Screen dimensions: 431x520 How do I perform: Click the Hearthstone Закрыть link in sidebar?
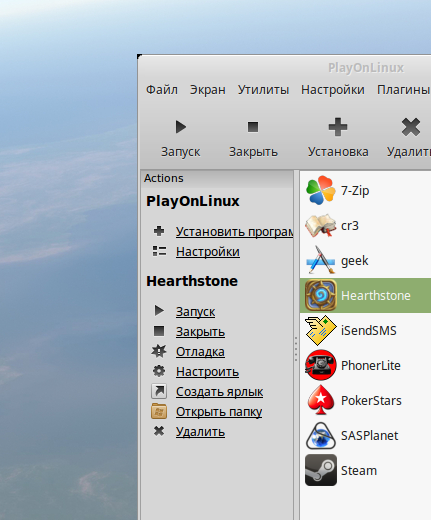(200, 332)
